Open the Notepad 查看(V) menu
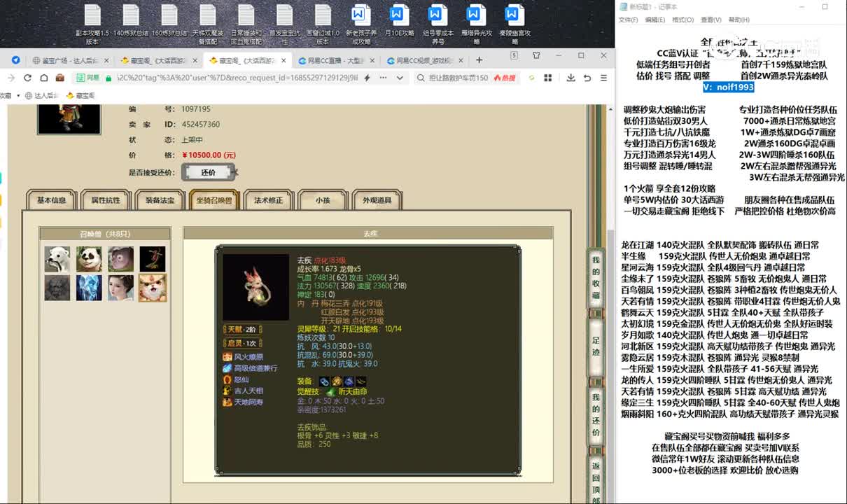The height and width of the screenshot is (504, 847). [710, 20]
